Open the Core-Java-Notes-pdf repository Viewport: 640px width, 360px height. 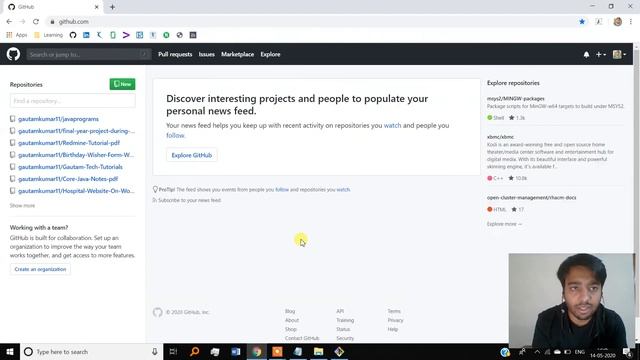pos(68,179)
